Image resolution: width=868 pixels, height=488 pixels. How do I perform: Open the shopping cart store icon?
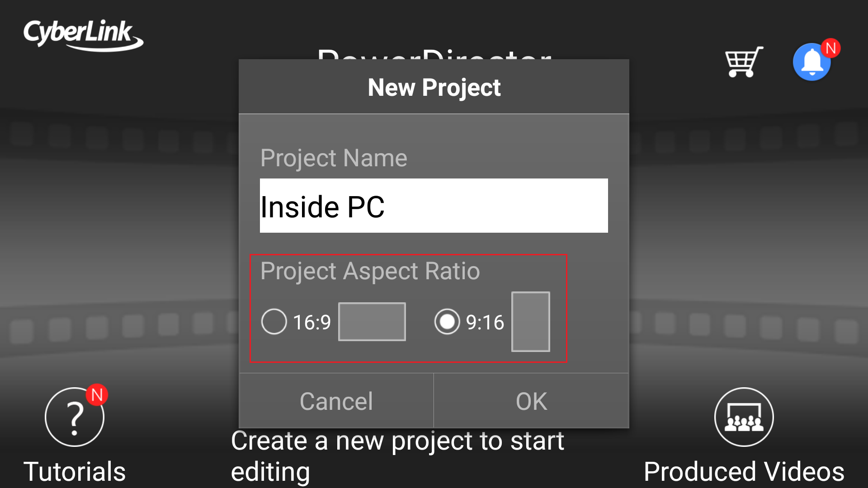744,62
